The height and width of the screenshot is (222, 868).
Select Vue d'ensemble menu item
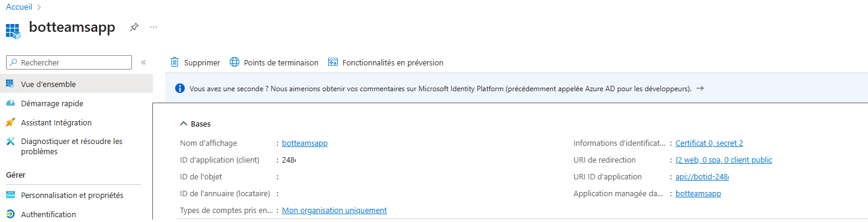pos(76,84)
